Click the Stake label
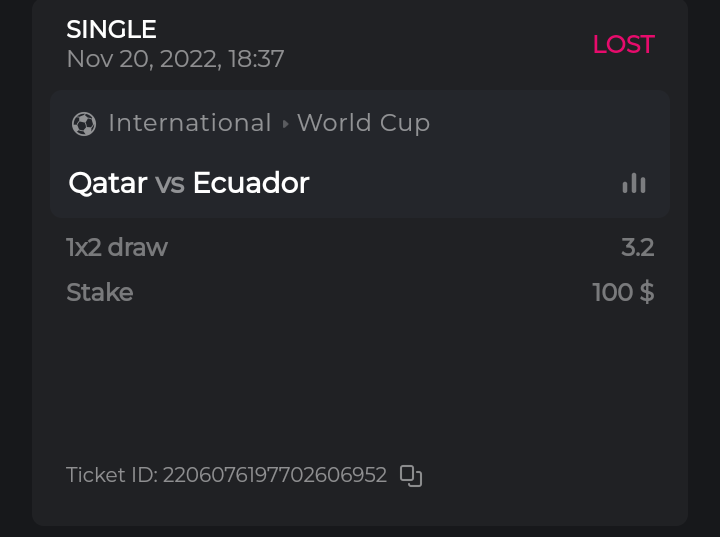720x537 pixels. pyautogui.click(x=100, y=292)
